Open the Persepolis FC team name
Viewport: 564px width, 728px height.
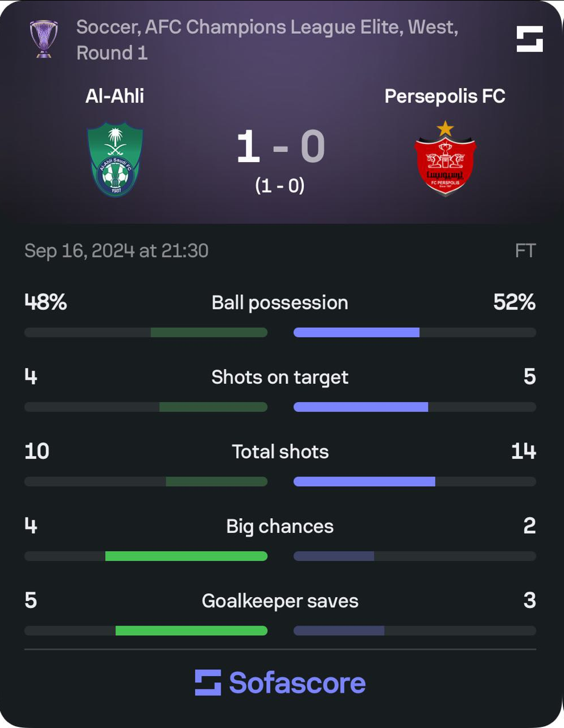pyautogui.click(x=446, y=96)
